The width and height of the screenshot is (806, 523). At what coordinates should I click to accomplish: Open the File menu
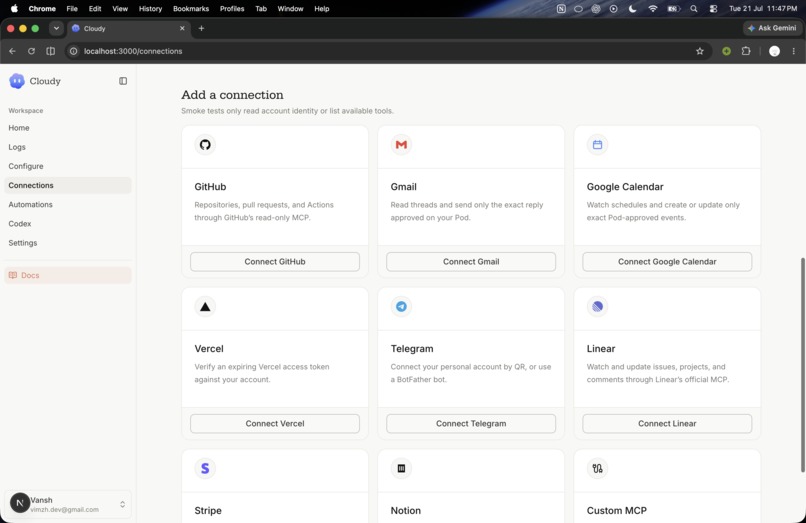72,9
